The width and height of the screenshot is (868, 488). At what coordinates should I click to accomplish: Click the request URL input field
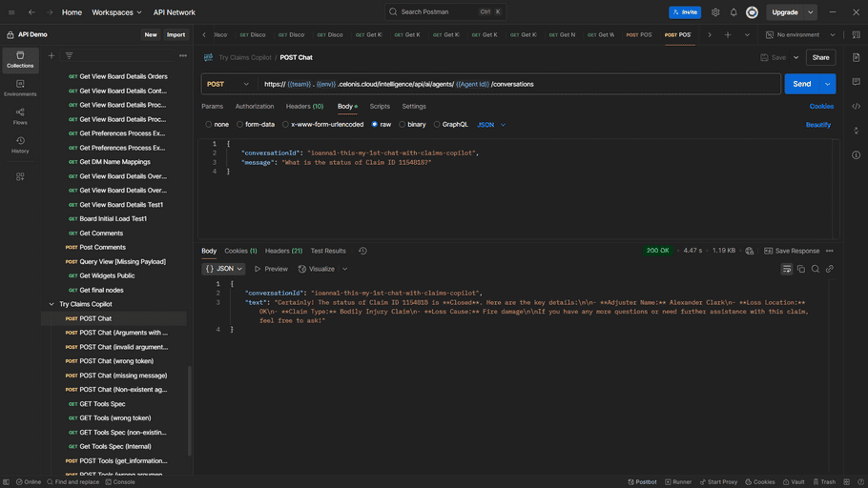coord(515,84)
